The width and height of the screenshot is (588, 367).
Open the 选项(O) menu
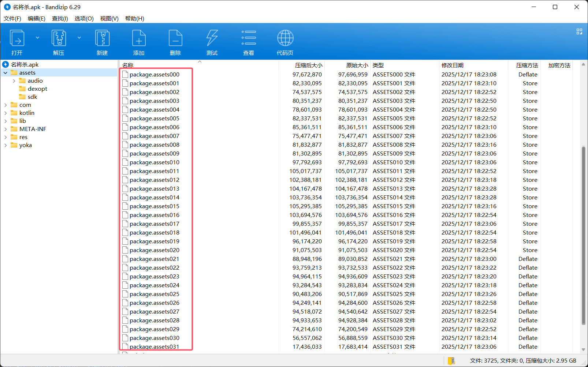[x=84, y=18]
